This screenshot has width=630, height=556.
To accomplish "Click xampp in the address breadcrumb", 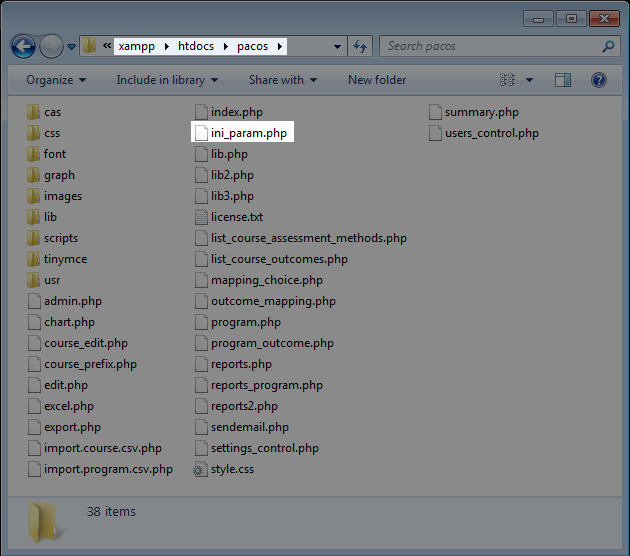I will point(137,46).
